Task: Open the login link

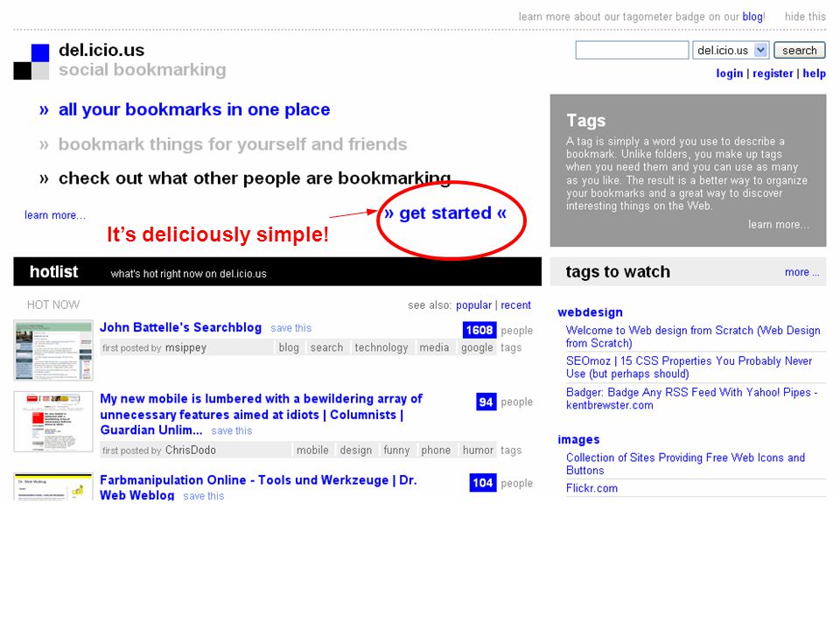Action: [x=730, y=73]
